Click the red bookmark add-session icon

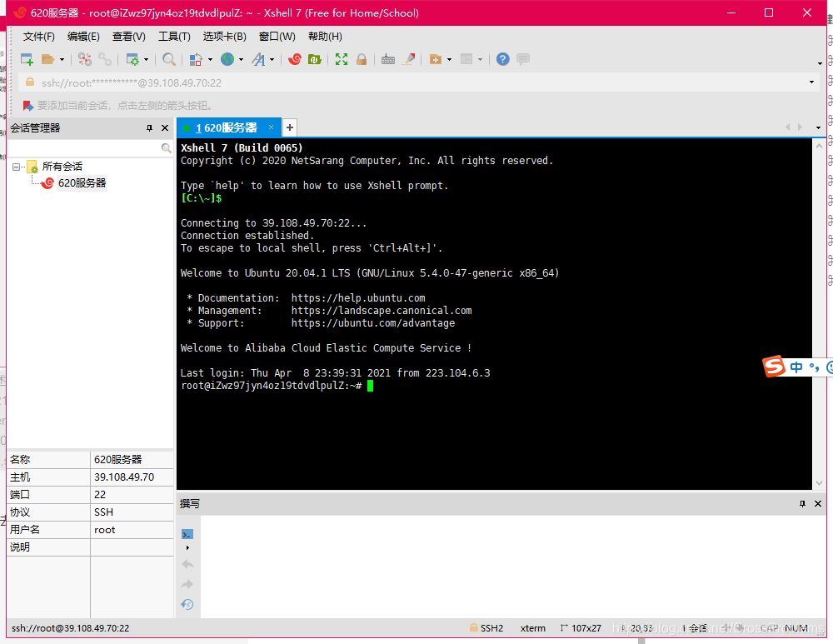tap(28, 105)
